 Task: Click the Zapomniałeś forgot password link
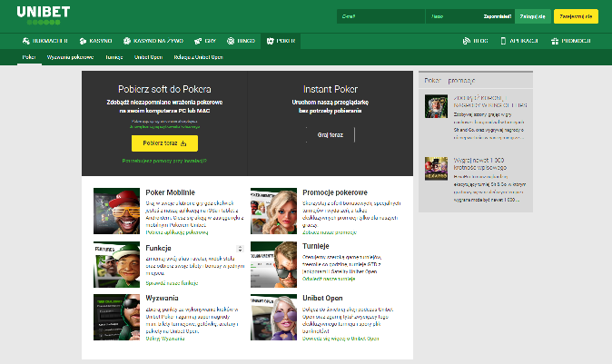point(498,16)
